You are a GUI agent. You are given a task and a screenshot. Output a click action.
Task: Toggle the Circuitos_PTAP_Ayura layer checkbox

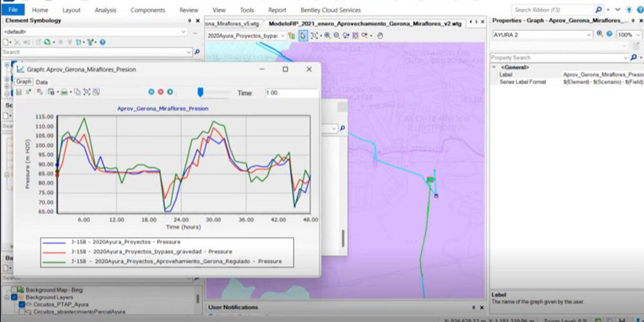click(22, 304)
